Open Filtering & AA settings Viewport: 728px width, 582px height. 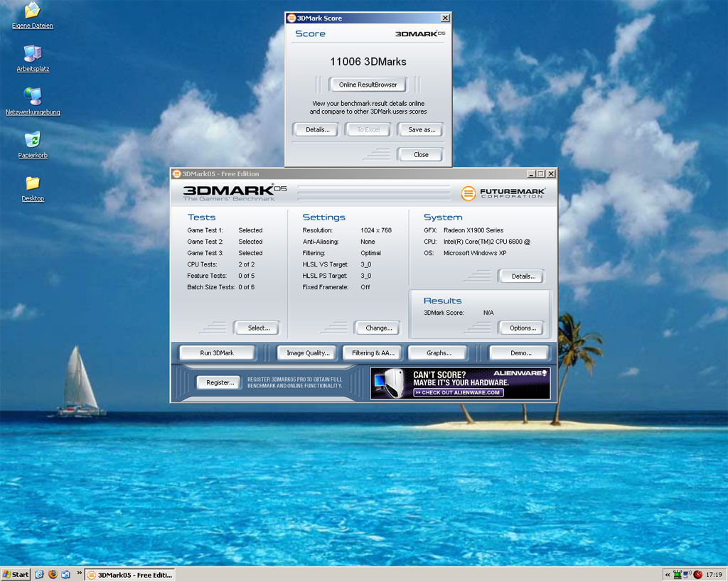click(x=373, y=352)
